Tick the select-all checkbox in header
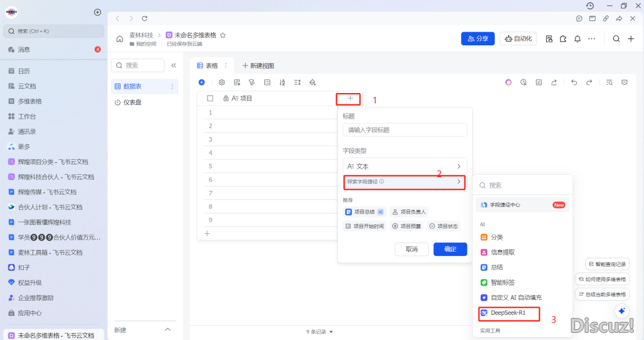The image size is (644, 340). 210,98
